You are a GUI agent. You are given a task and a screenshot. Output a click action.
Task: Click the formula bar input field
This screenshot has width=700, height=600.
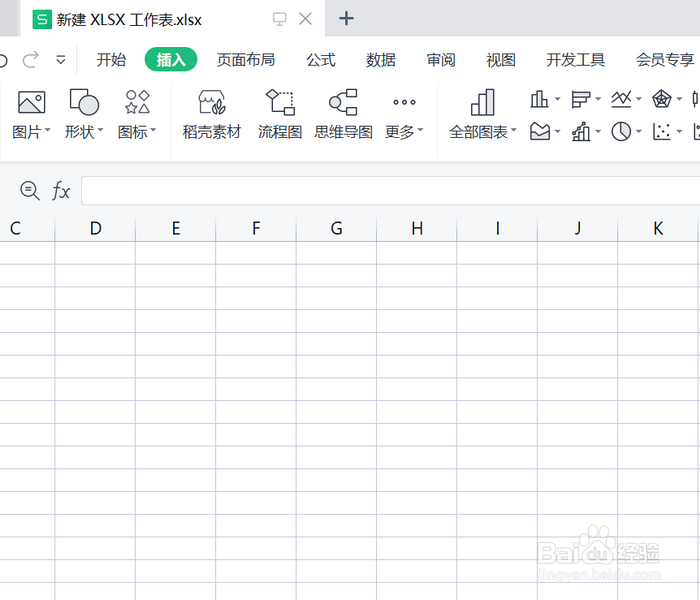391,191
